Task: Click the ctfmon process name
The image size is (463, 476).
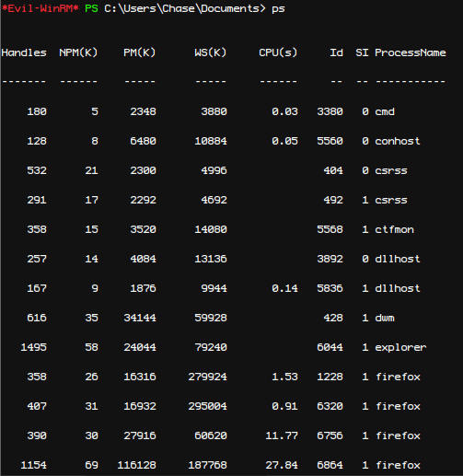Action: [394, 229]
